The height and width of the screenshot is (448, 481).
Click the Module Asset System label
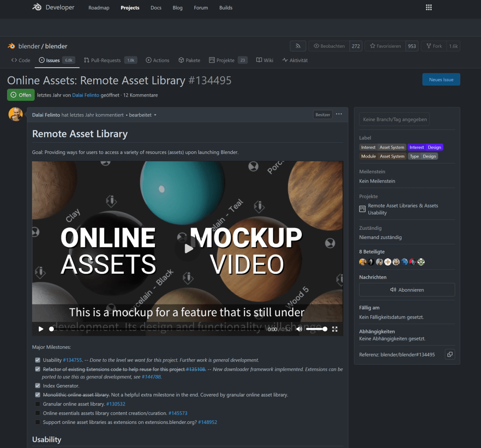tap(383, 156)
